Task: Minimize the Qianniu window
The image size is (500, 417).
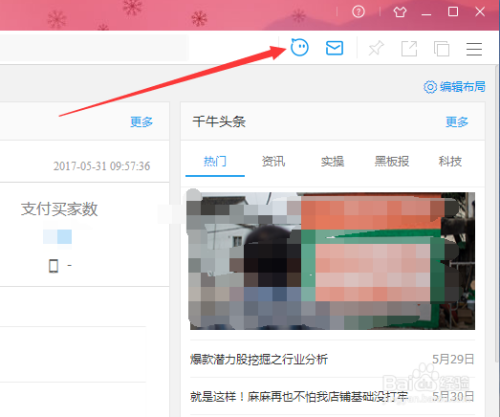Action: click(426, 14)
